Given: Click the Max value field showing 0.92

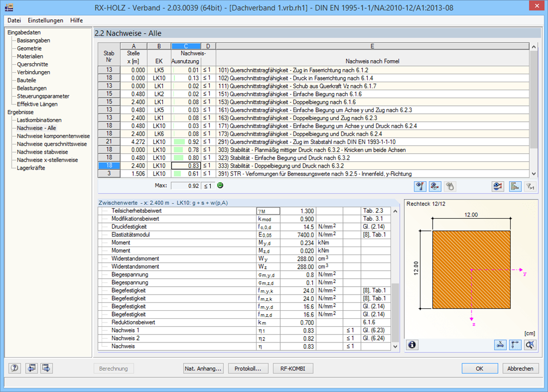Looking at the screenshot, I should point(185,186).
